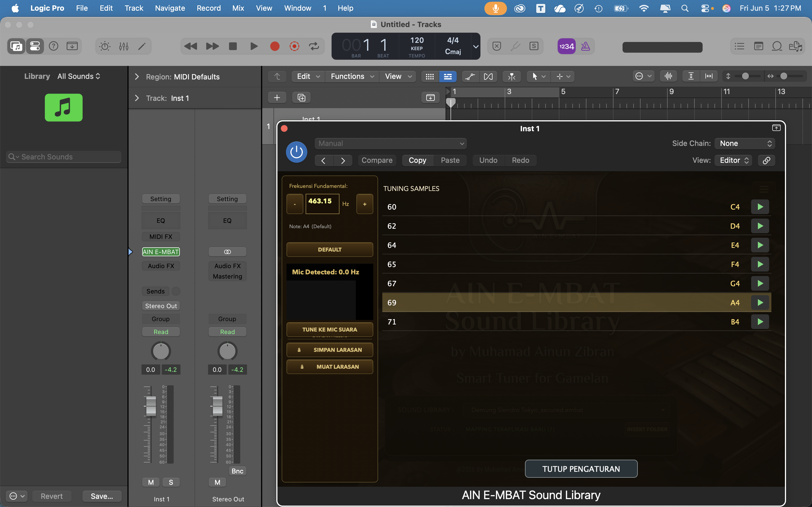Start recording with the red Record button
812x507 pixels.
(x=275, y=46)
